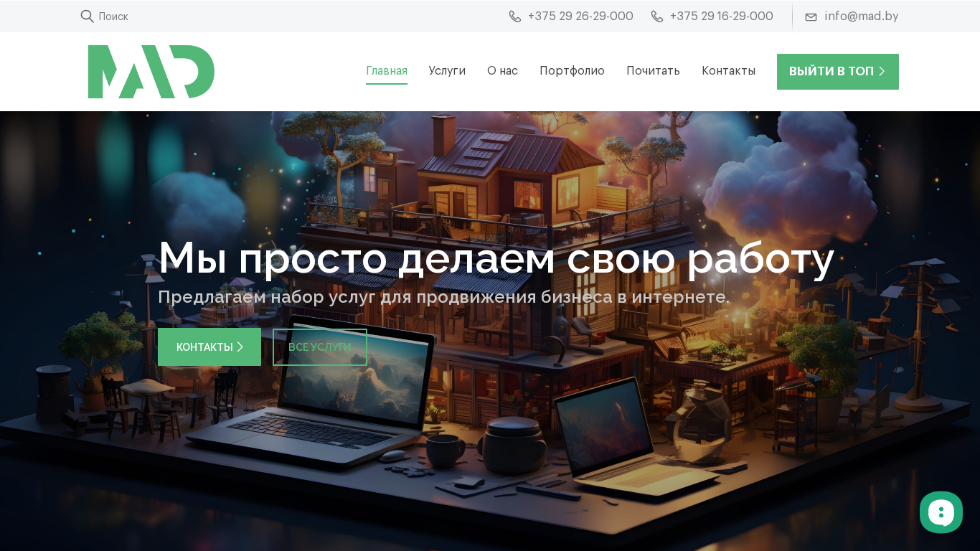
Task: Click the green КОНТАКТЫ hero button
Action: coord(209,347)
